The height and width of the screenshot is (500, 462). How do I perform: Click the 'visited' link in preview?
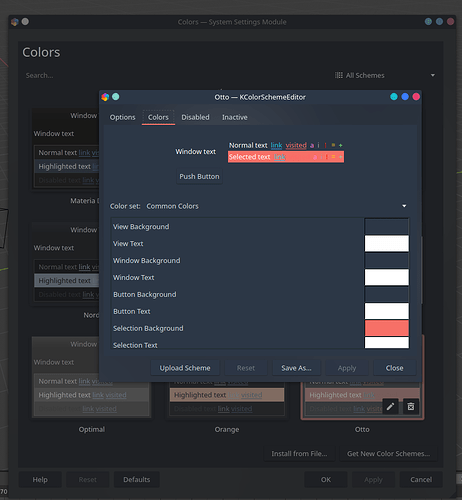(296, 145)
